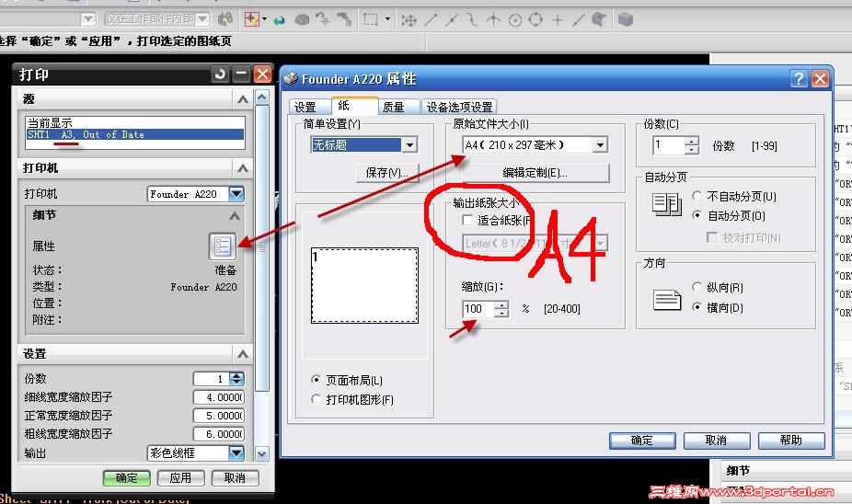The height and width of the screenshot is (504, 852).
Task: Select 横向 landscape orientation
Action: pos(697,307)
